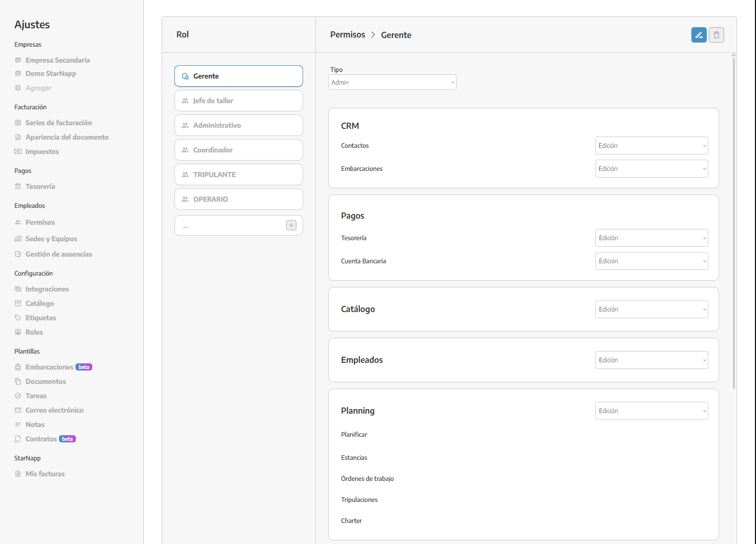This screenshot has height=544, width=756.
Task: Select the Gerente role
Action: point(238,76)
